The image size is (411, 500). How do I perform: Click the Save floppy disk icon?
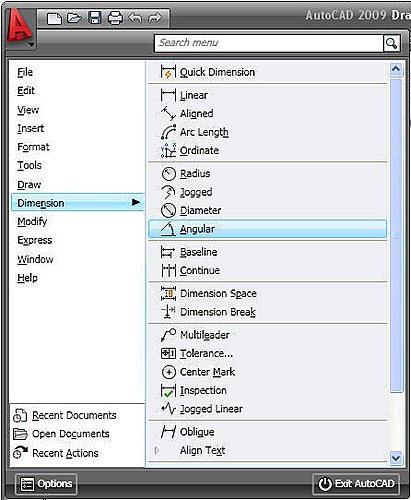click(95, 18)
